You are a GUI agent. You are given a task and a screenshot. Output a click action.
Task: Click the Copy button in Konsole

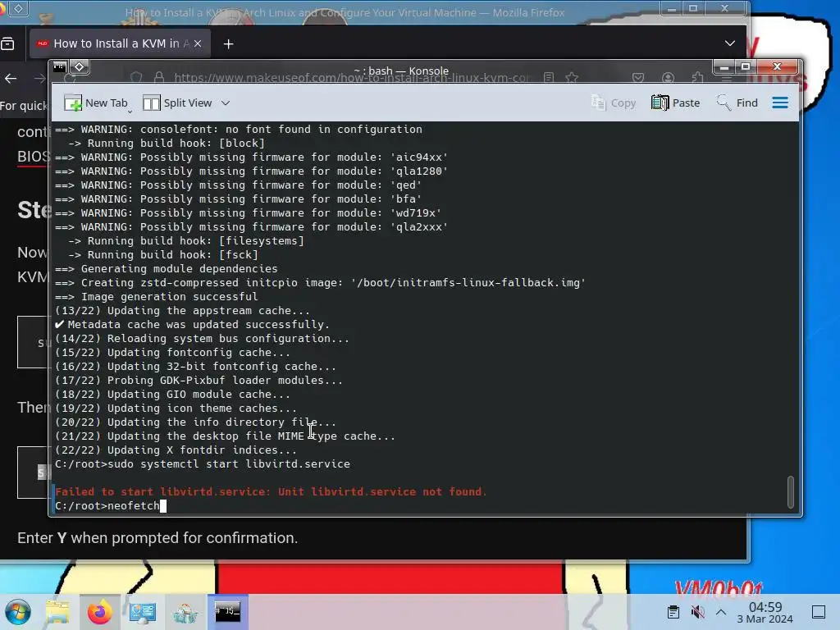(x=614, y=103)
